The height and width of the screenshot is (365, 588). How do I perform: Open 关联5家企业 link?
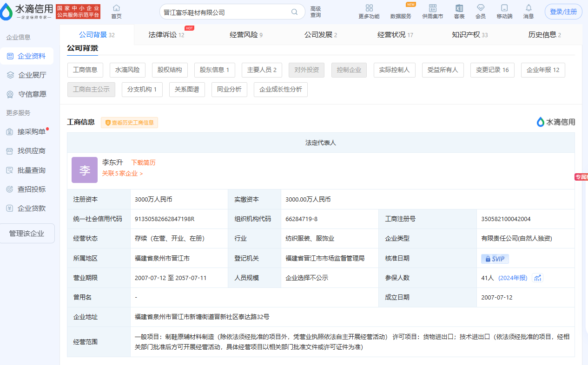122,173
